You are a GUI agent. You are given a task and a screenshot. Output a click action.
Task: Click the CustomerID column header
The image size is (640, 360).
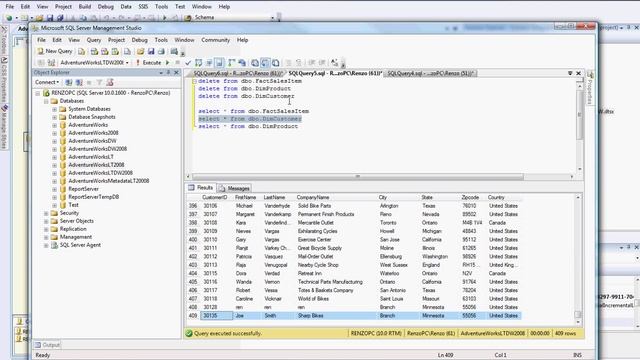215,198
